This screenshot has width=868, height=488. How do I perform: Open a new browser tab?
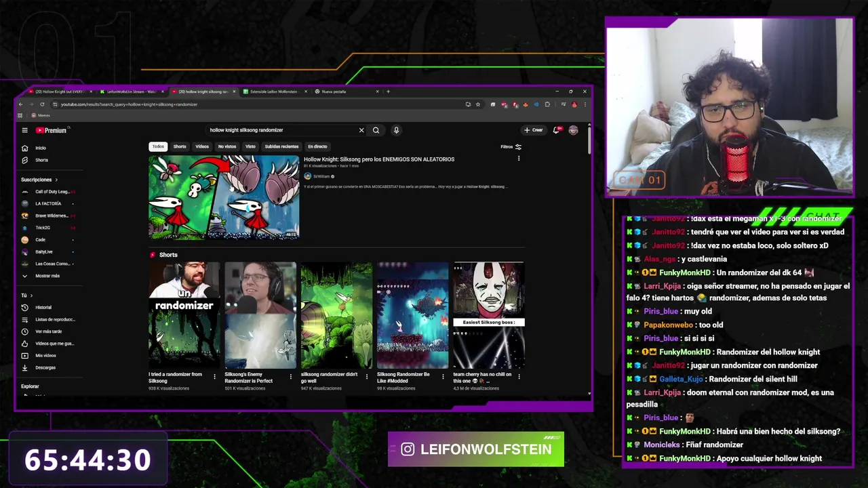(388, 91)
